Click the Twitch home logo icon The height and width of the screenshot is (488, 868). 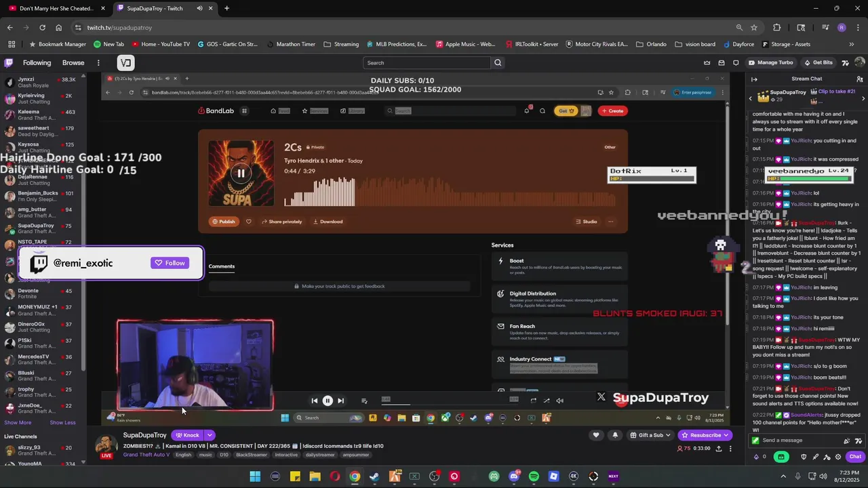coord(8,62)
